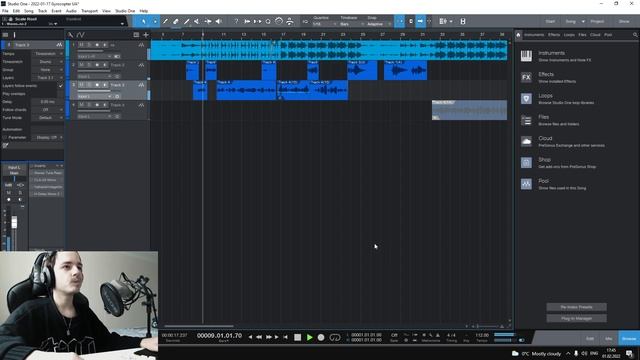
Task: Open the Snap Adaptive dropdown
Action: tap(379, 24)
